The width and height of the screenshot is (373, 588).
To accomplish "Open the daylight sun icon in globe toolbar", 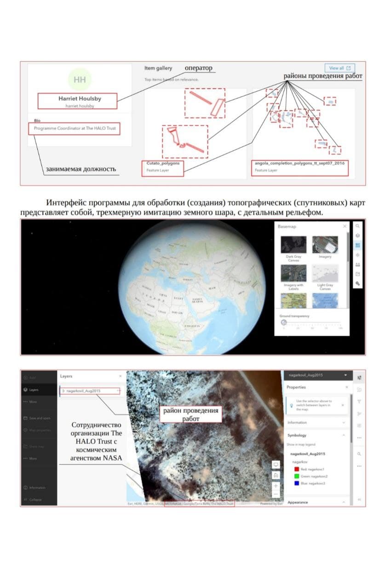I will (x=357, y=255).
